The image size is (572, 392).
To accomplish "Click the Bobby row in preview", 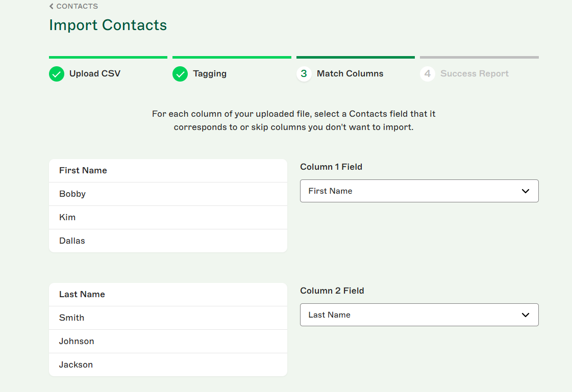I will tap(168, 194).
